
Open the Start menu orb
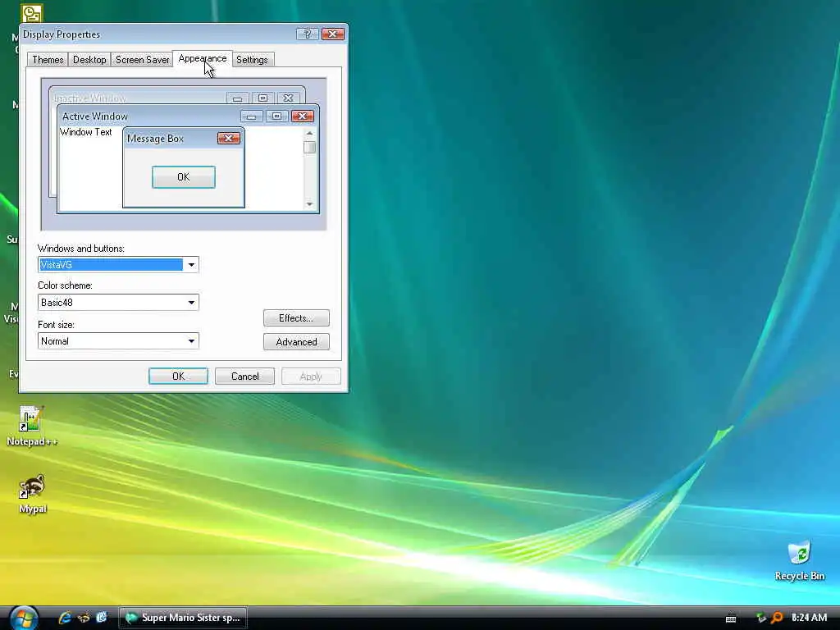(x=24, y=619)
